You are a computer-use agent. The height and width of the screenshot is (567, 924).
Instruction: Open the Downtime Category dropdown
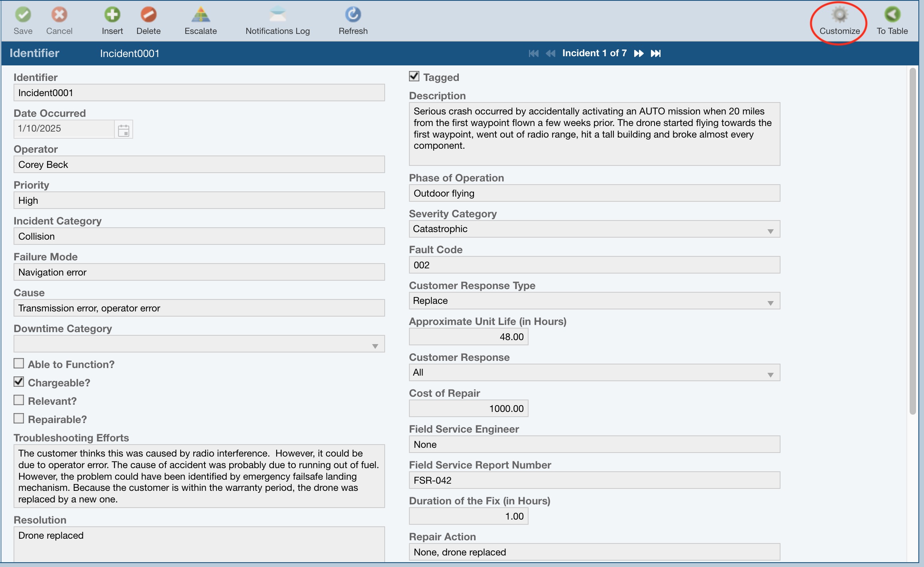click(x=375, y=346)
